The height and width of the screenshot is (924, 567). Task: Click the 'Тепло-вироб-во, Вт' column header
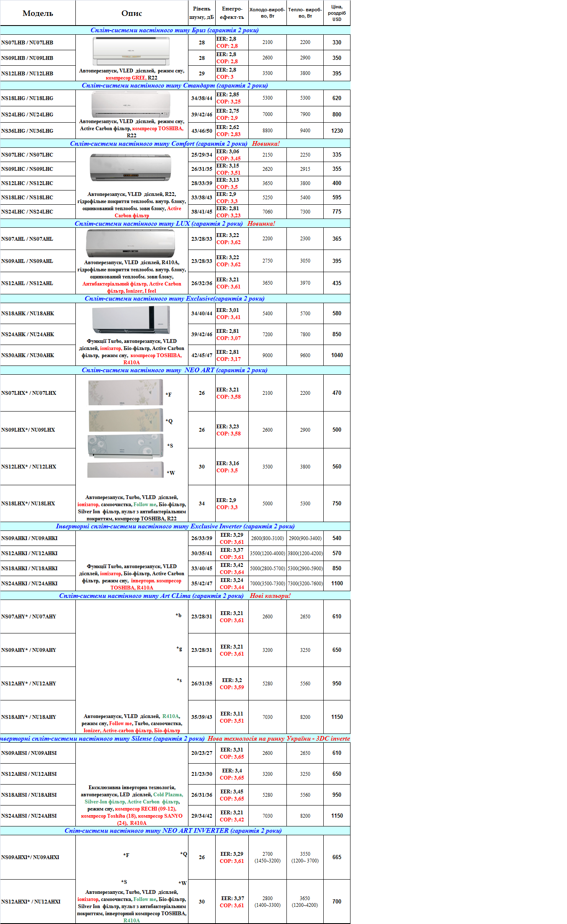[305, 13]
